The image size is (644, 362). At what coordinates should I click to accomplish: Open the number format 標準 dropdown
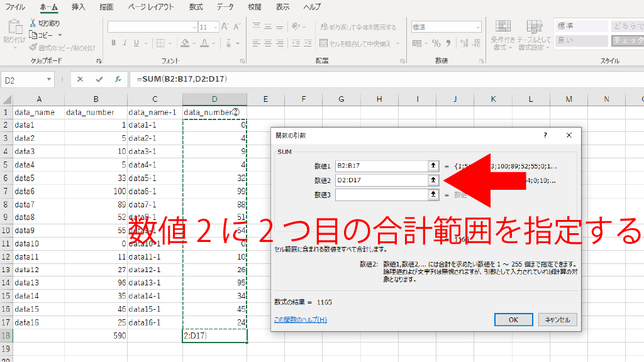478,28
